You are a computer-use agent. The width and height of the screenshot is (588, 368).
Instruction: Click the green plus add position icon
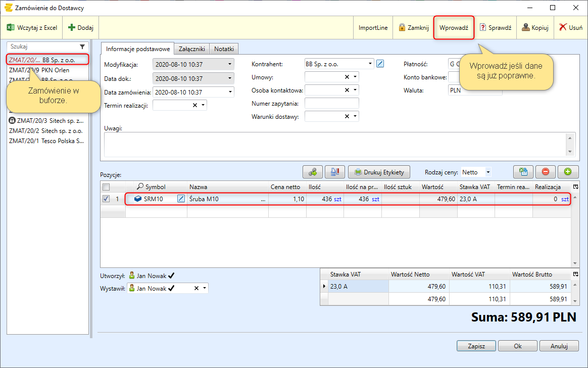[568, 172]
